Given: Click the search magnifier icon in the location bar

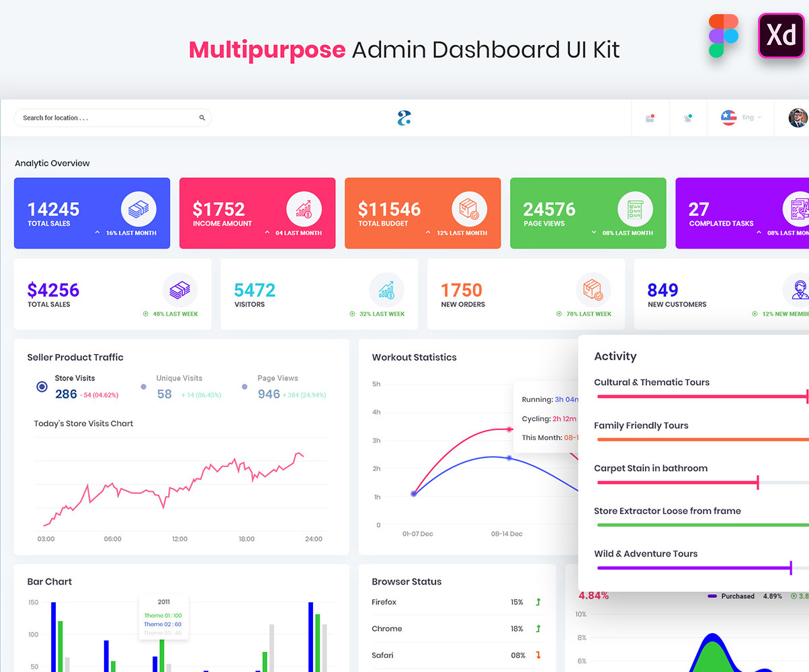Looking at the screenshot, I should [202, 117].
